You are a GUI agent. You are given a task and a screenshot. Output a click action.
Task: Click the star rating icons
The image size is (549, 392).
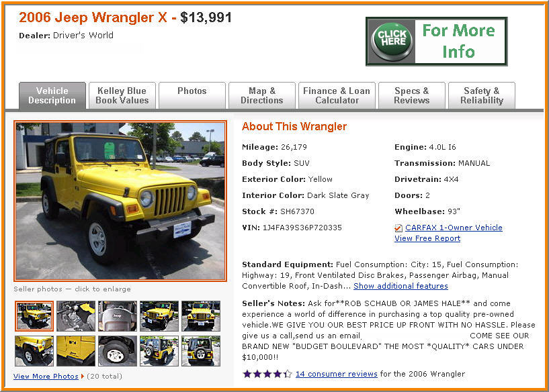[x=267, y=374]
